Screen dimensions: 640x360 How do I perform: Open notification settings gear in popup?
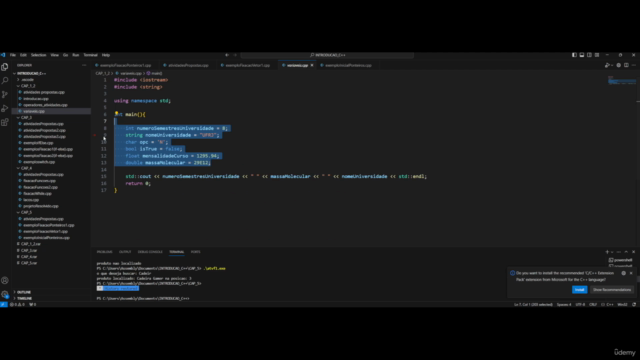tap(624, 273)
